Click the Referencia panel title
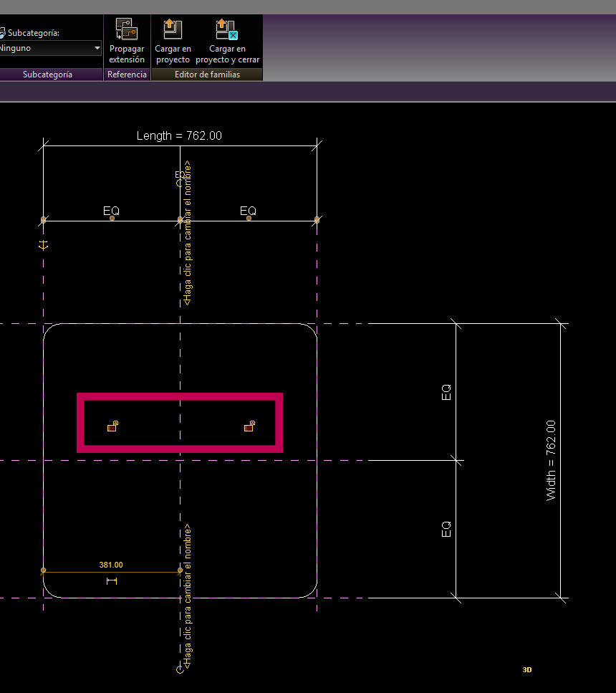616x693 pixels. [x=127, y=75]
